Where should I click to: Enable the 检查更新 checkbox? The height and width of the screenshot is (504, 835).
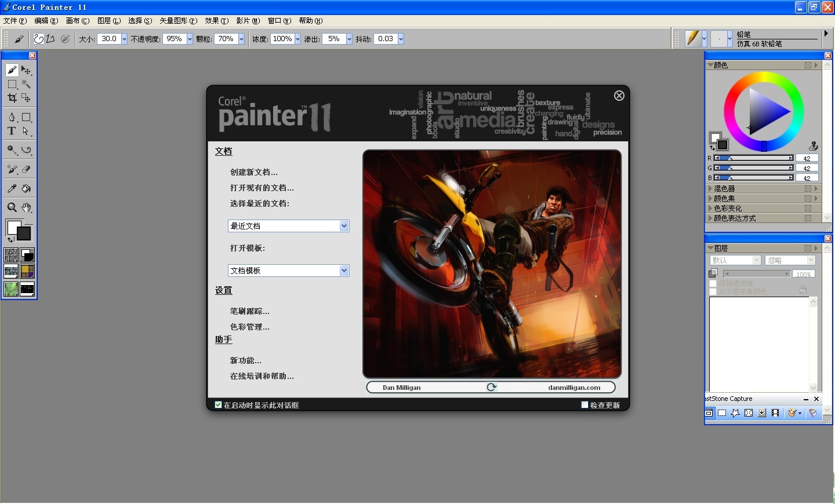tap(584, 405)
